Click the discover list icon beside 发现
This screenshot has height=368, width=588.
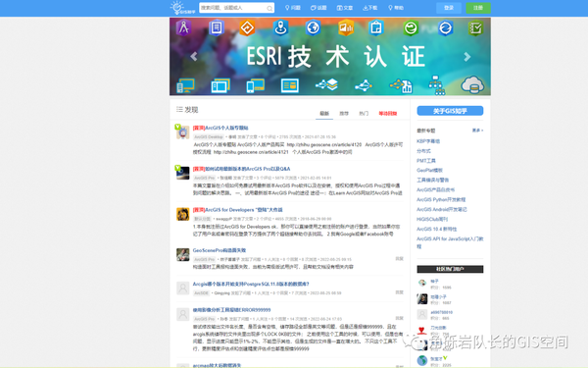tap(179, 109)
